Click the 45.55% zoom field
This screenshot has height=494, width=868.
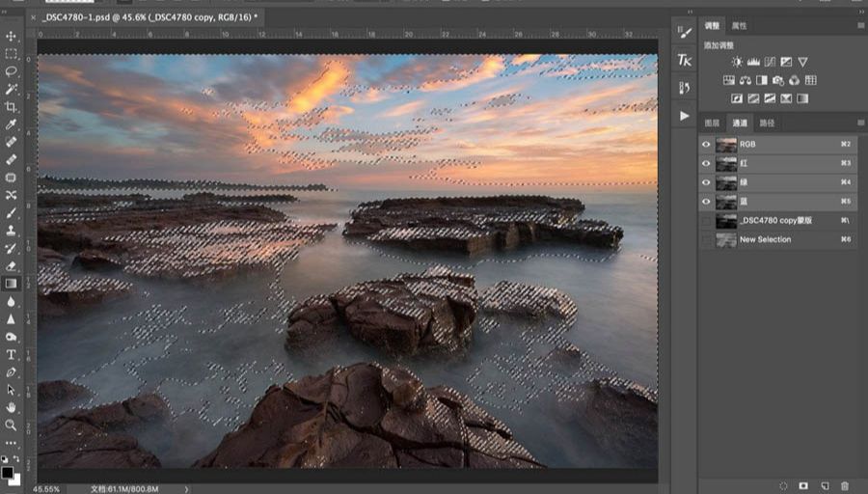(x=45, y=489)
